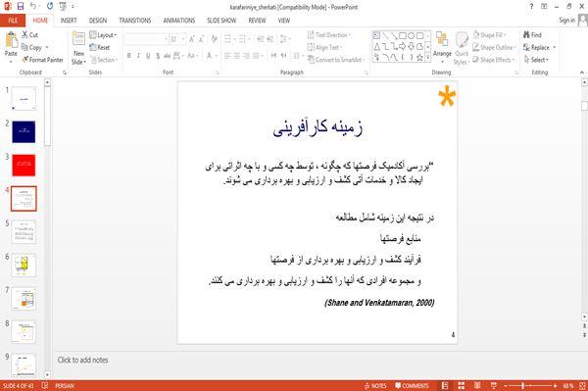This screenshot has width=588, height=391.
Task: Open the font size dropdown
Action: tap(183, 39)
